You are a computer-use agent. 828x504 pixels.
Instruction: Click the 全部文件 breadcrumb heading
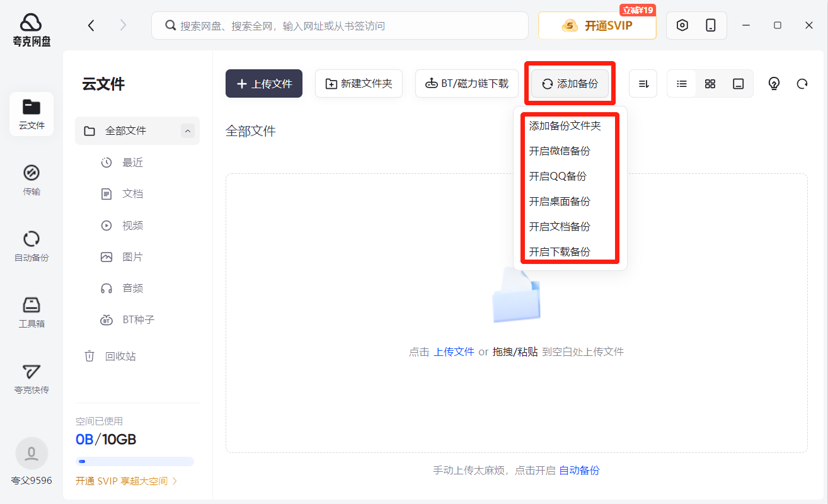(251, 131)
